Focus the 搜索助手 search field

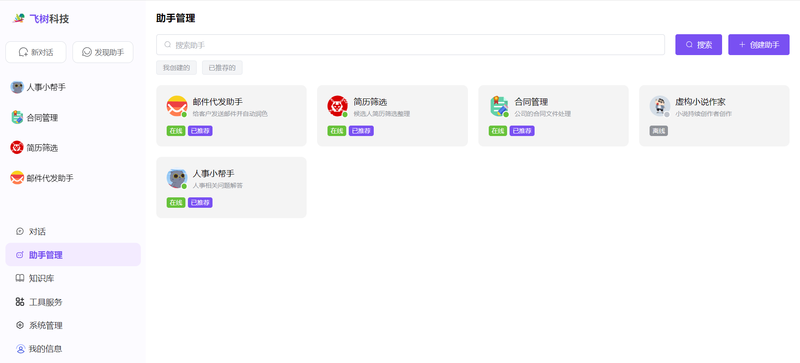point(410,44)
